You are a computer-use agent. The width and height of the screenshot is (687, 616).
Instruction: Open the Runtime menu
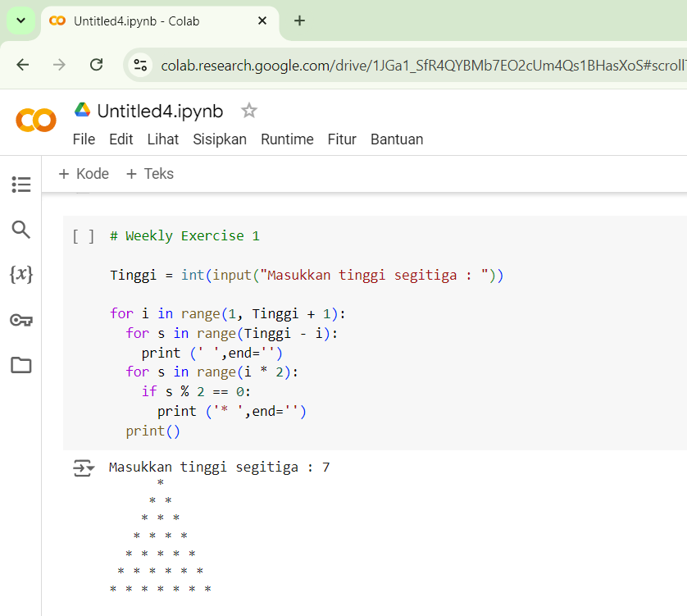(x=287, y=139)
